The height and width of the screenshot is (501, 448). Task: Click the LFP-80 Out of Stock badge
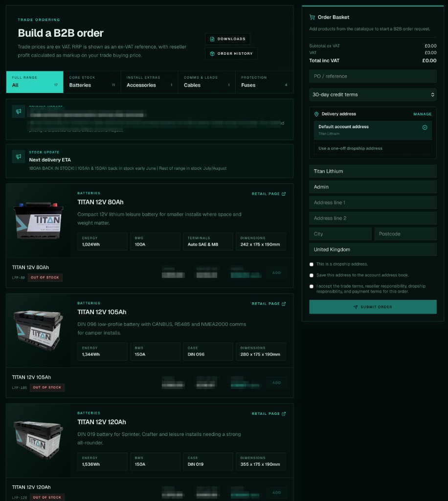(45, 278)
